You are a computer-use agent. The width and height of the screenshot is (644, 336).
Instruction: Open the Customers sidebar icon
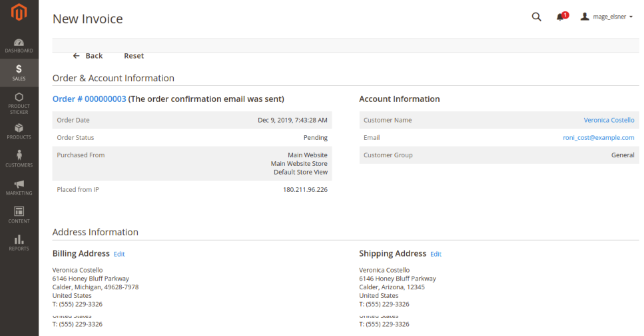click(19, 159)
